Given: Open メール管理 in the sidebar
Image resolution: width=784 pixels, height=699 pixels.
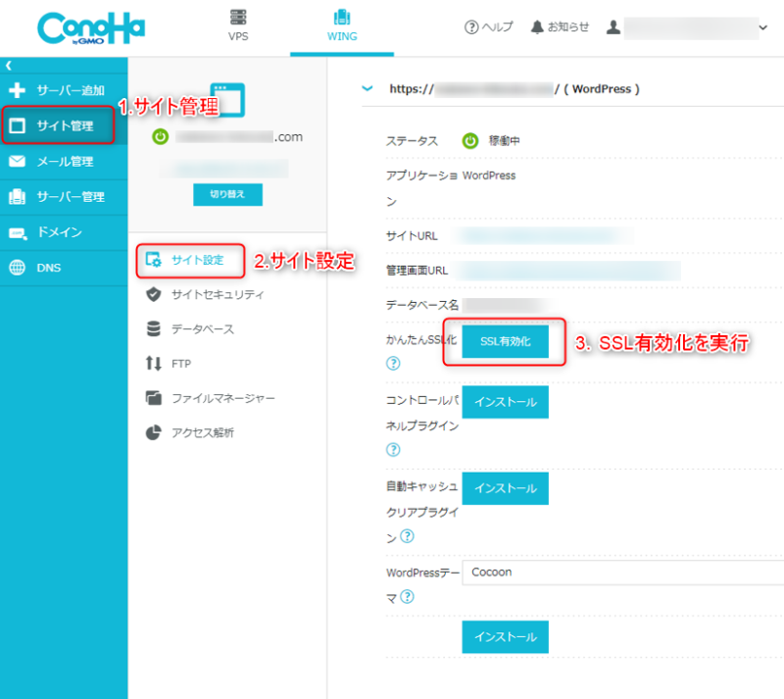Looking at the screenshot, I should coord(64,162).
